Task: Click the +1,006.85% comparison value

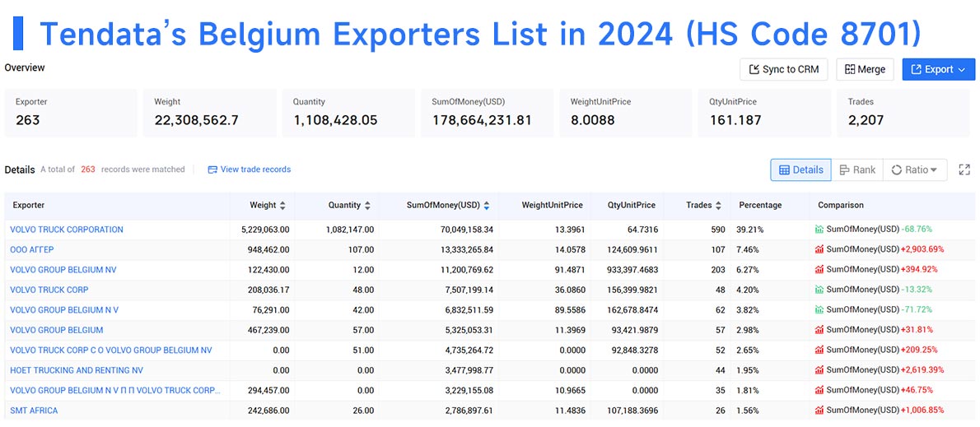Action: (922, 411)
